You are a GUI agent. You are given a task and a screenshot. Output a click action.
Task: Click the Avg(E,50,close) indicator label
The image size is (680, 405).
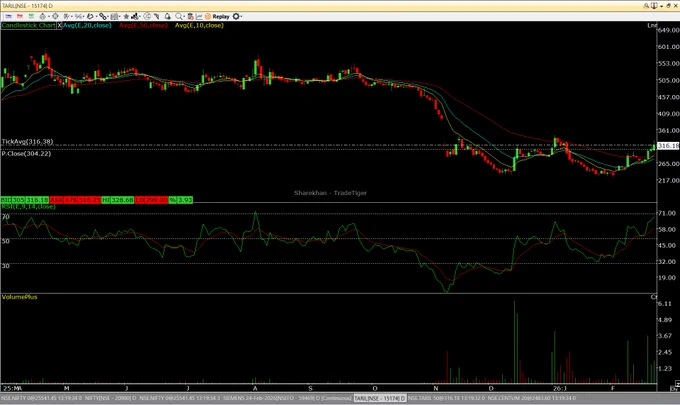pyautogui.click(x=143, y=26)
